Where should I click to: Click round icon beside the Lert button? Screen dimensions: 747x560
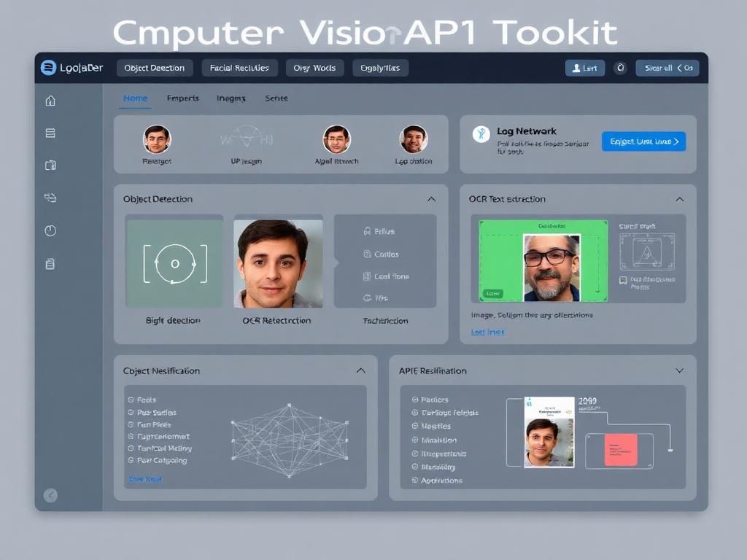[x=620, y=68]
